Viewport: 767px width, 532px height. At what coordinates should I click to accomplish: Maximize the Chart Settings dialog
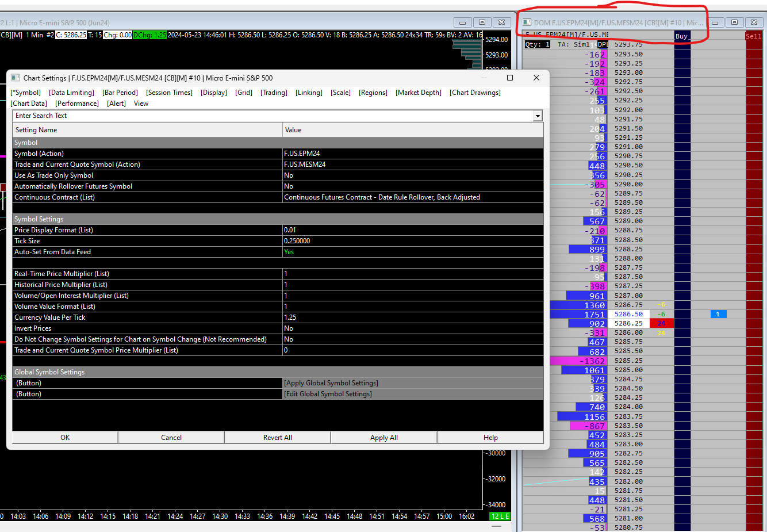click(x=509, y=78)
